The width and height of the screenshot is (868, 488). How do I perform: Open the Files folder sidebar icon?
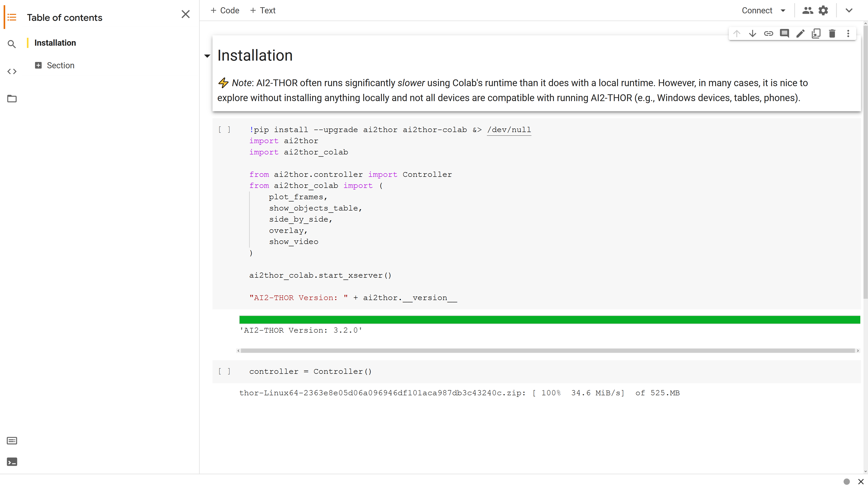tap(12, 99)
